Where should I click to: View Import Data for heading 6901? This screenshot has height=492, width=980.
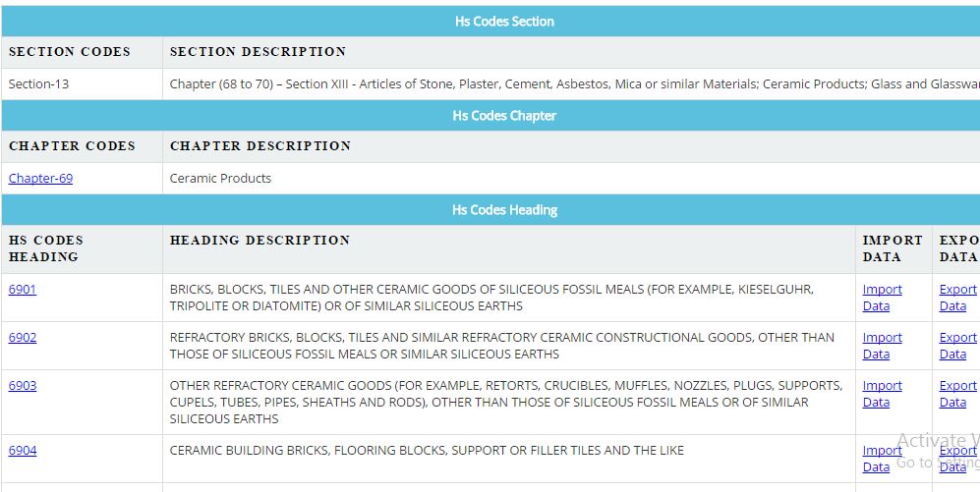click(x=882, y=298)
